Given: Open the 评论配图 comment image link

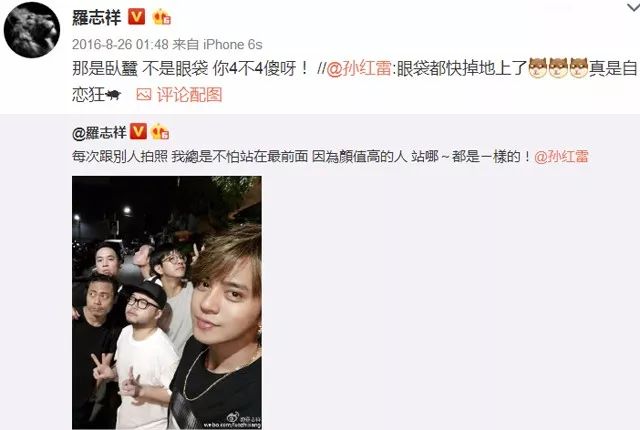Looking at the screenshot, I should point(189,95).
